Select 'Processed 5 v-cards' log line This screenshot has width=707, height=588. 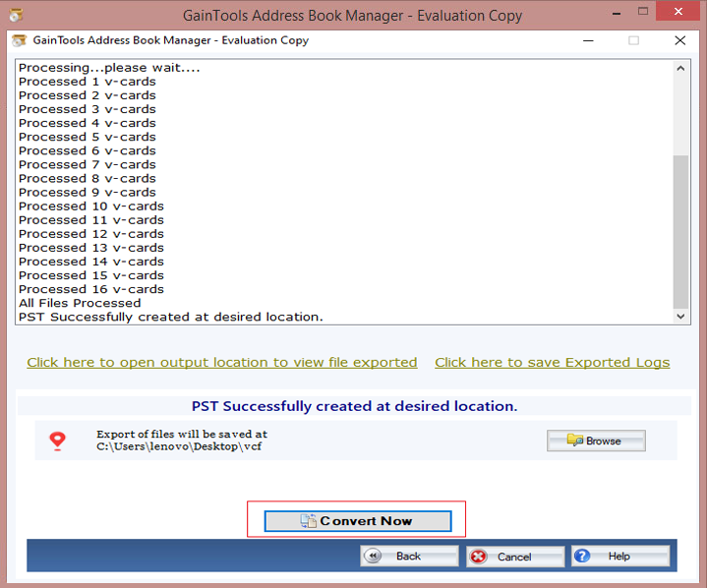point(87,137)
